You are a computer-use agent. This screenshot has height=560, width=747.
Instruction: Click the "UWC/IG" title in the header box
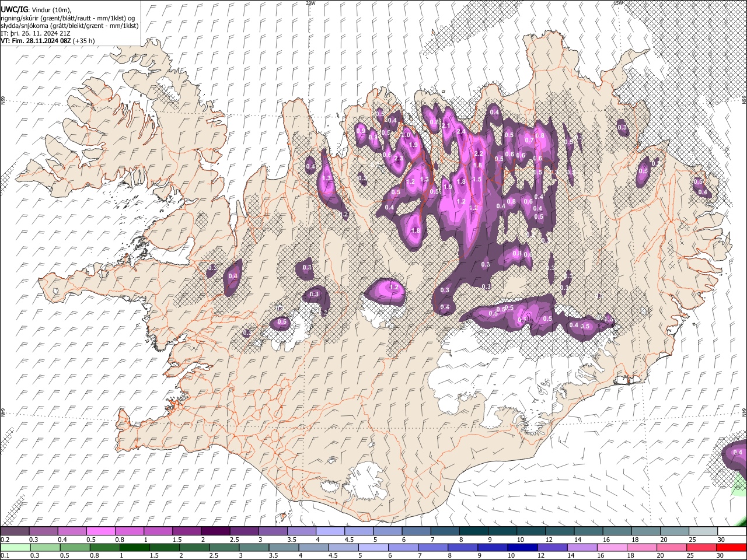tap(13, 9)
